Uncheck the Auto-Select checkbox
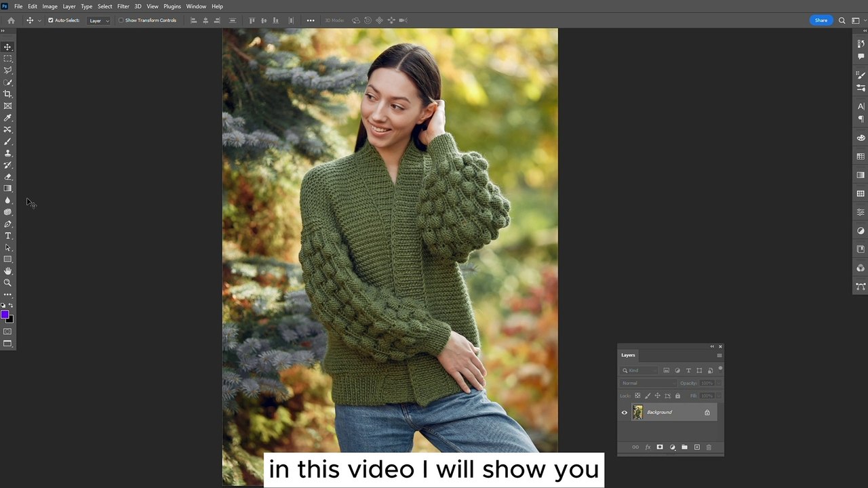 [50, 20]
